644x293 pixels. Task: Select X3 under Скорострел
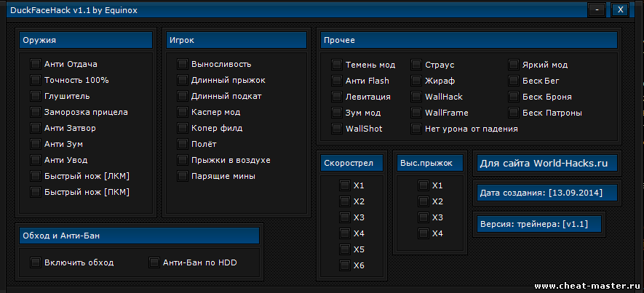344,217
